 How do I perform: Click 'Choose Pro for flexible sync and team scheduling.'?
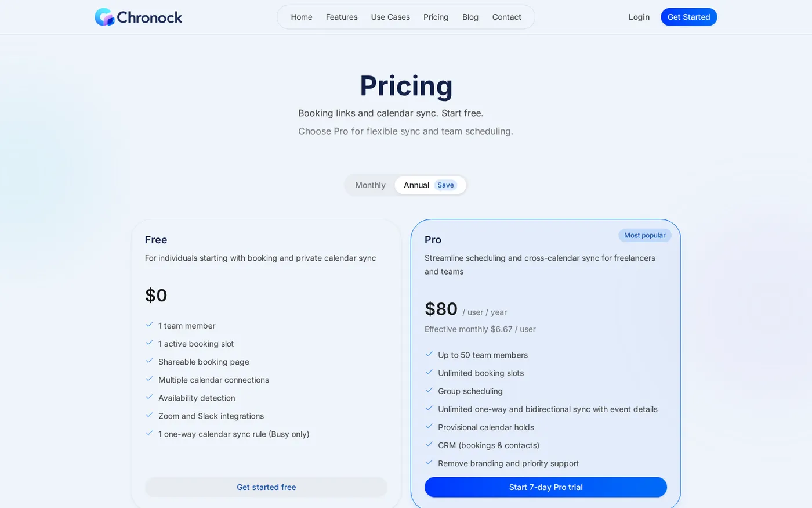pyautogui.click(x=406, y=131)
